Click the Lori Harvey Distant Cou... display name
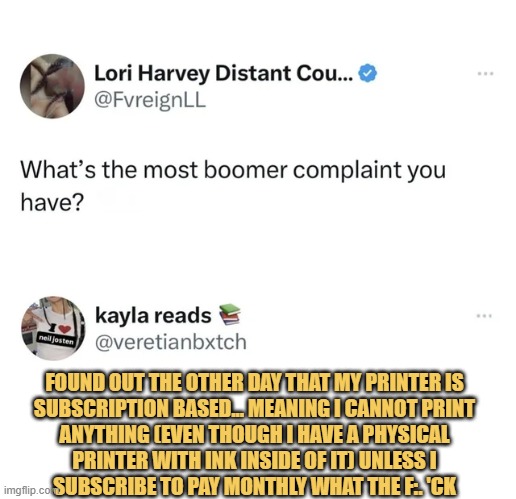 pos(223,73)
